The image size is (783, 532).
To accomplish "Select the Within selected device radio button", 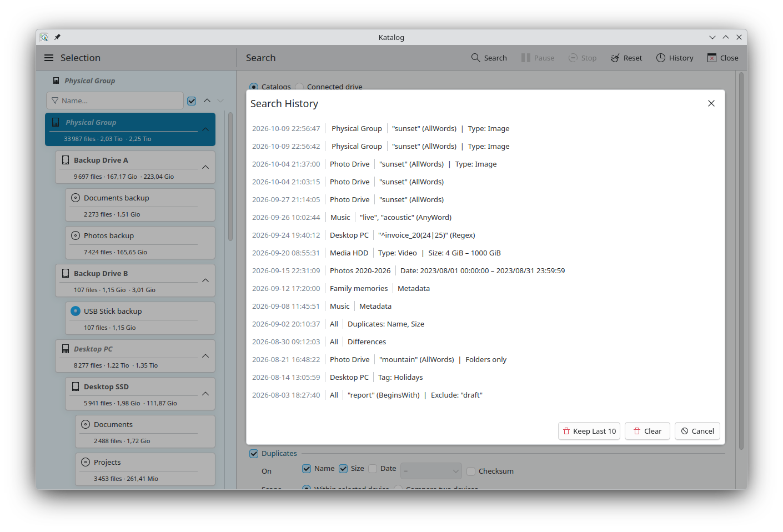I will 306,488.
